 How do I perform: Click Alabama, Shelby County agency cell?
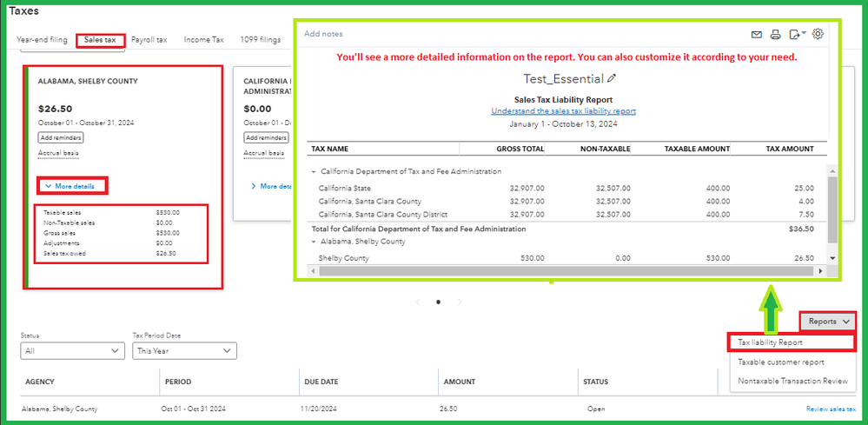click(x=59, y=409)
